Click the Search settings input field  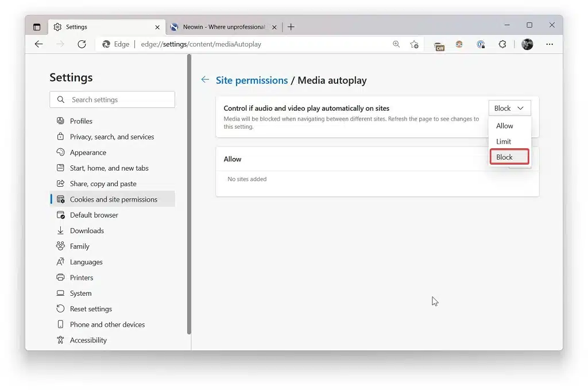tap(112, 99)
